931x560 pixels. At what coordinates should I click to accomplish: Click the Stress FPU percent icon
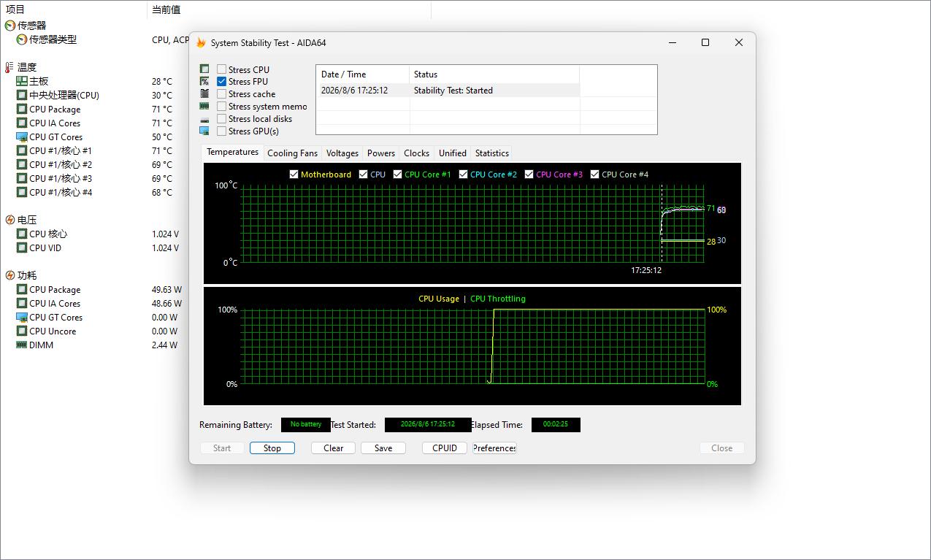pyautogui.click(x=204, y=82)
